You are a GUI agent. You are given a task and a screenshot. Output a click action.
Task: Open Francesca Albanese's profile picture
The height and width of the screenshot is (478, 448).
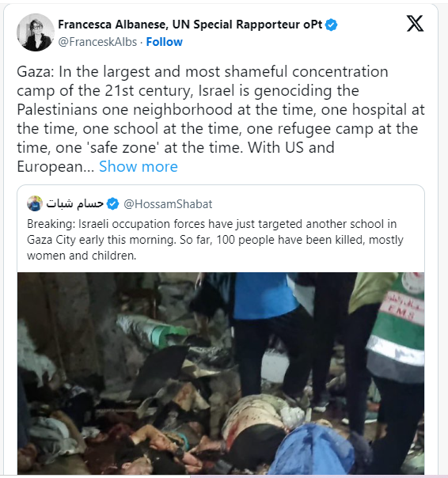[36, 32]
